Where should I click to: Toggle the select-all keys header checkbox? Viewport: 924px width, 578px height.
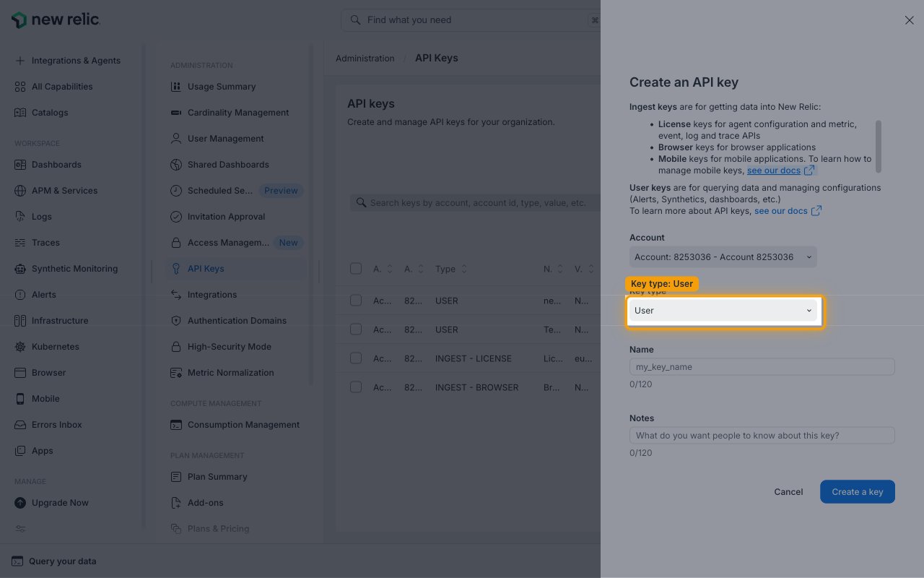[x=356, y=269]
